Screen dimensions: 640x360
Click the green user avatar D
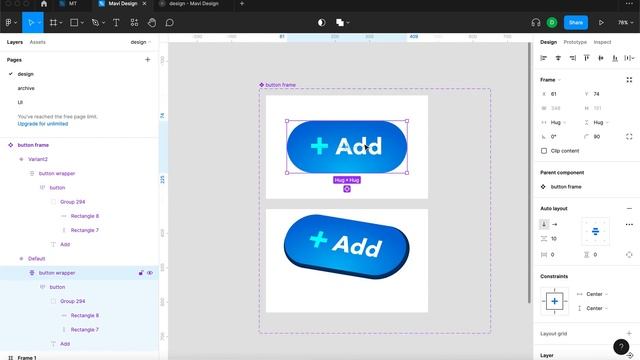coord(552,22)
